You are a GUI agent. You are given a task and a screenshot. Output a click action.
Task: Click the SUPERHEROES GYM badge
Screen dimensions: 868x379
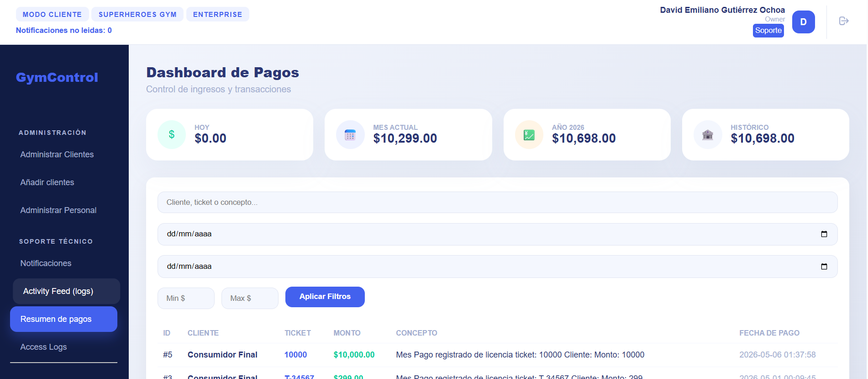137,14
